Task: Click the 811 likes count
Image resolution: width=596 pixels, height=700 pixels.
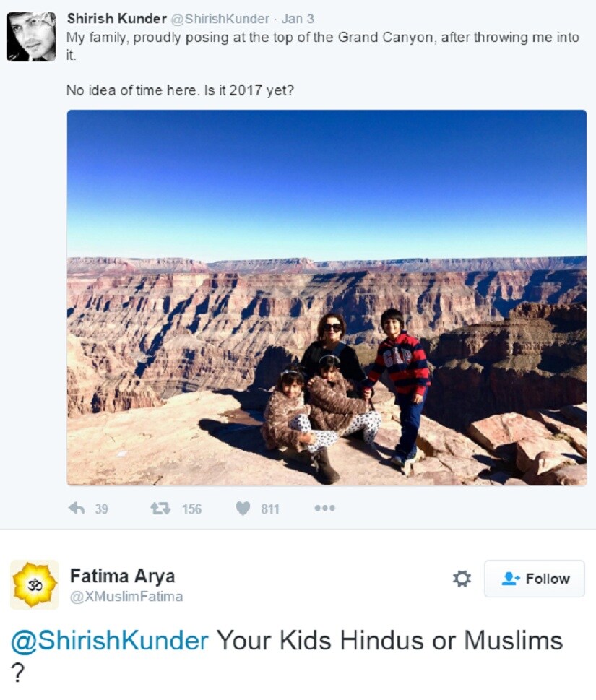Action: coord(270,509)
